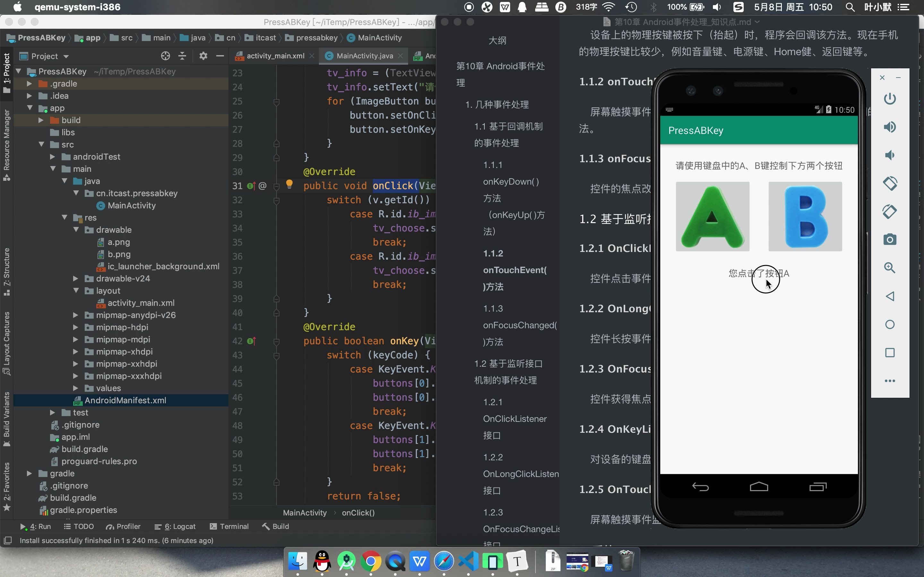The image size is (924, 577).
Task: Select AndroidManifest.xml in project tree
Action: coord(125,400)
